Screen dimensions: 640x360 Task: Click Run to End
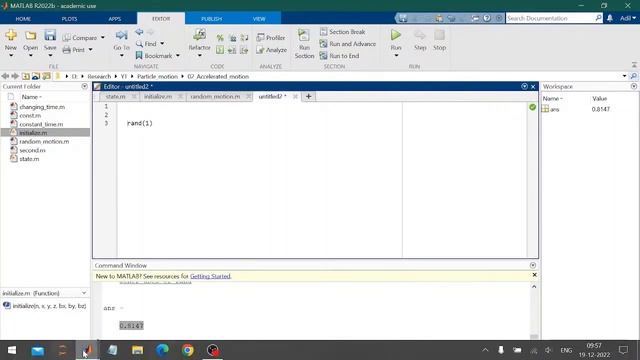tap(340, 56)
